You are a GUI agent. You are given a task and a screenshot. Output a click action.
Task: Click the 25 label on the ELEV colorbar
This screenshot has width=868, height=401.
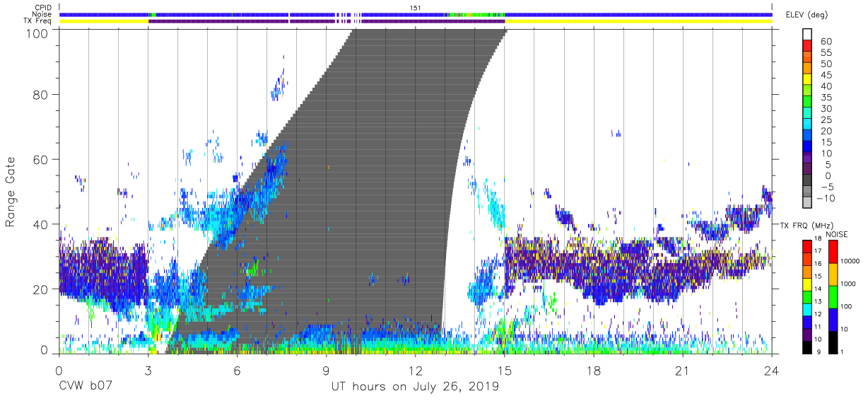826,120
